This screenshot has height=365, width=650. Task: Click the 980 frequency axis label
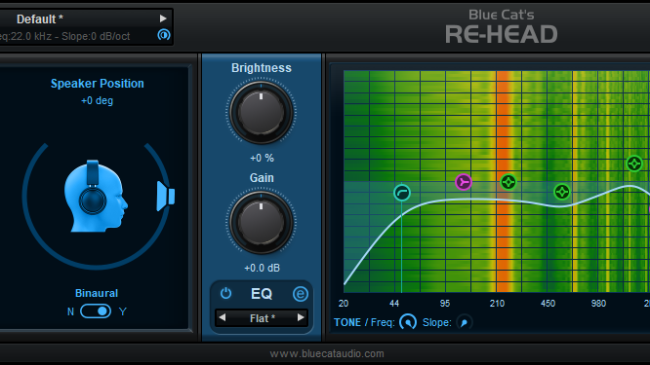coord(599,304)
